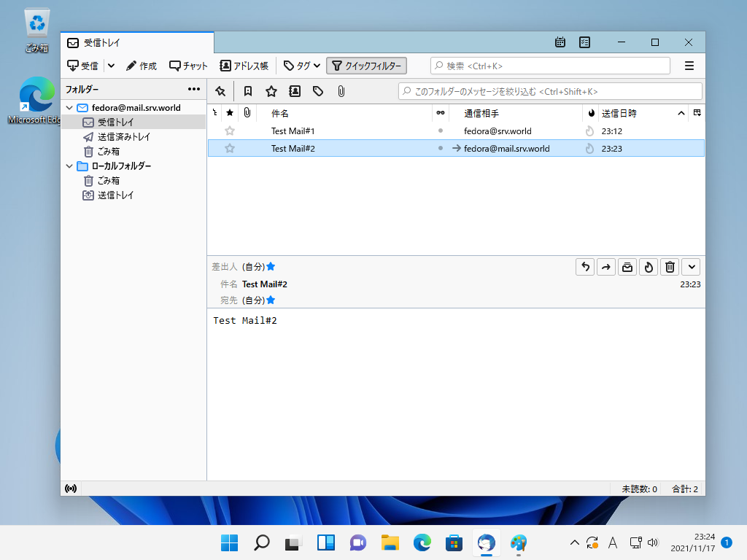747x560 pixels.
Task: Filter messages with attachments via paperclip icon
Action: (x=341, y=91)
